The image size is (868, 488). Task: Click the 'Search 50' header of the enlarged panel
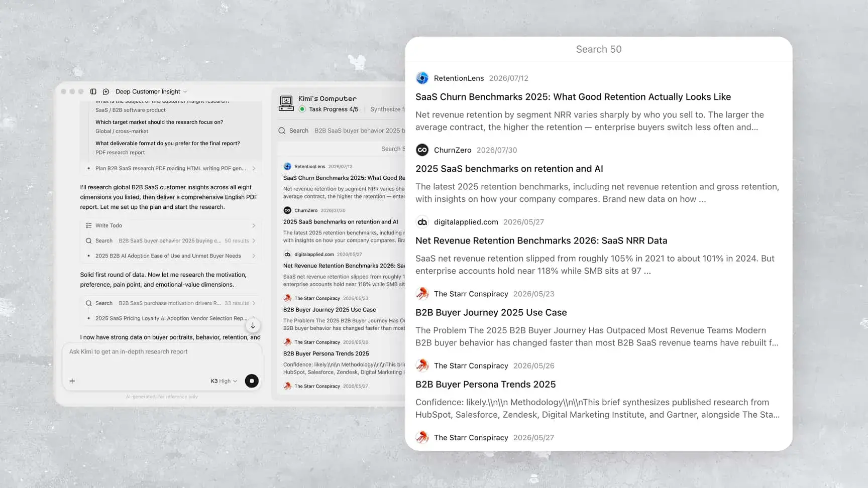tap(599, 49)
